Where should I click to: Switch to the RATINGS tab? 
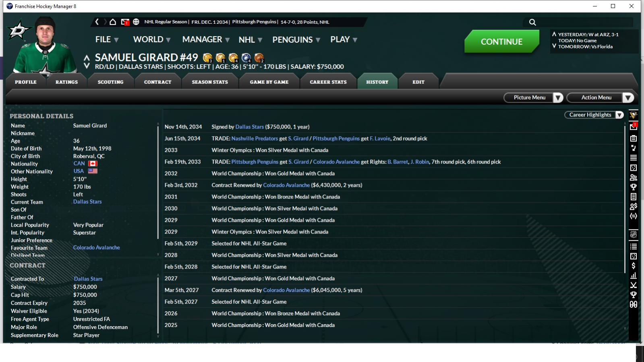click(67, 82)
